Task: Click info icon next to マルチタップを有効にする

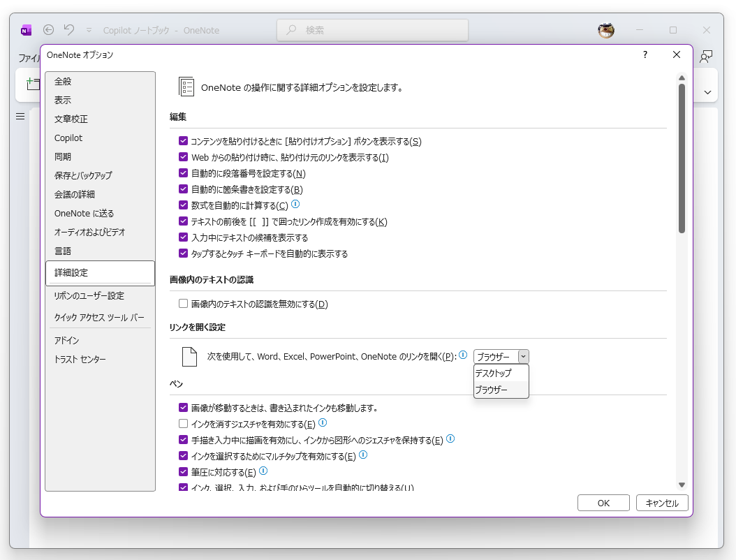Action: 363,455
